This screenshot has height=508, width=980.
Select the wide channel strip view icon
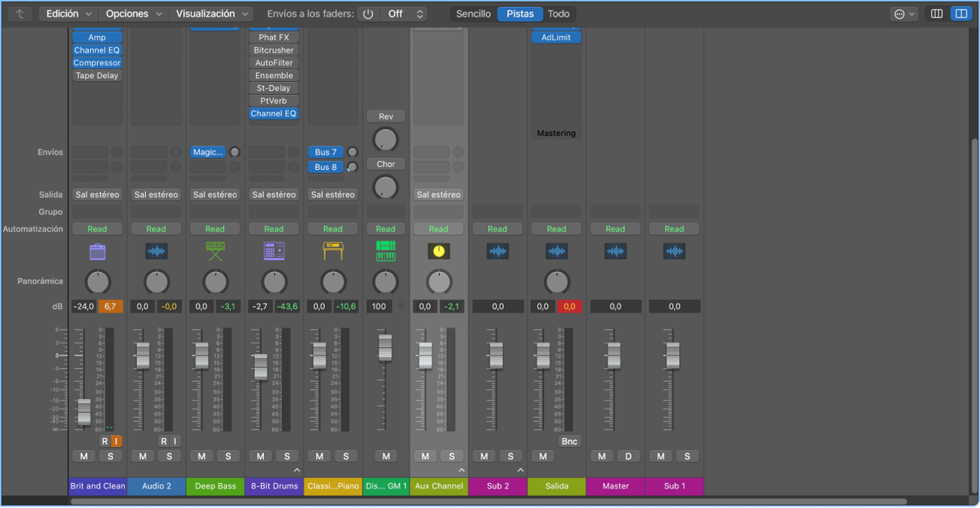[961, 14]
